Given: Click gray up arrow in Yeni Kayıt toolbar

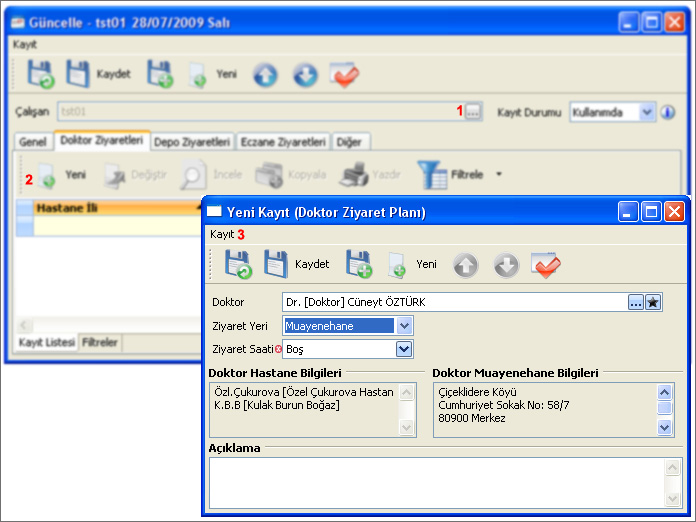Looking at the screenshot, I should tap(465, 265).
